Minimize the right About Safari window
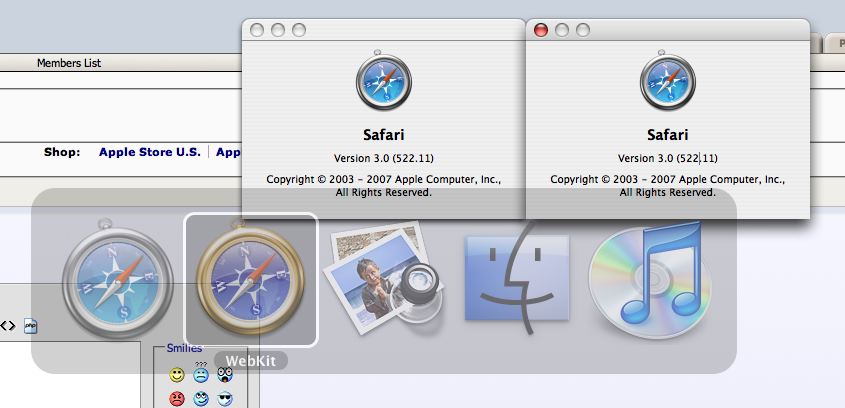The width and height of the screenshot is (845, 408). point(562,30)
